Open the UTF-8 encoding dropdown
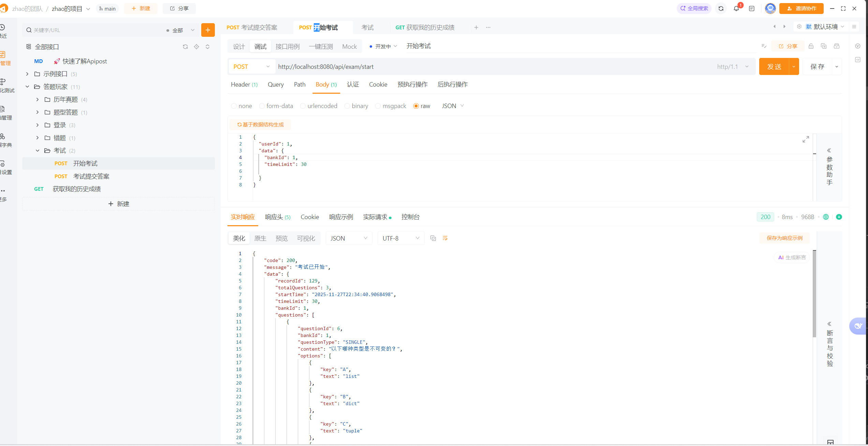868x446 pixels. [x=401, y=238]
